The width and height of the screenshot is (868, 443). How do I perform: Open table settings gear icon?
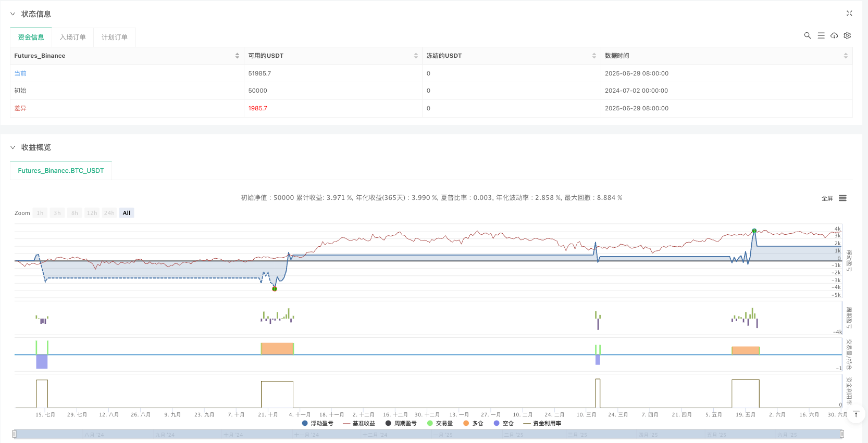[x=847, y=35]
